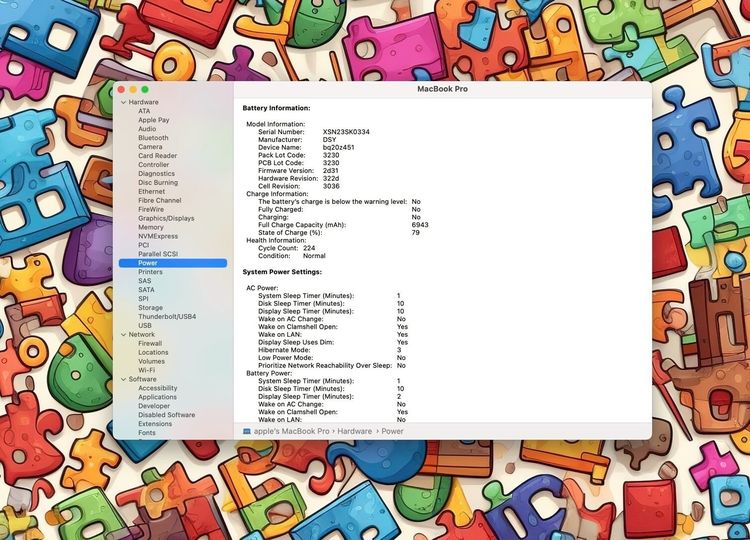Select Developer under Software

[154, 406]
